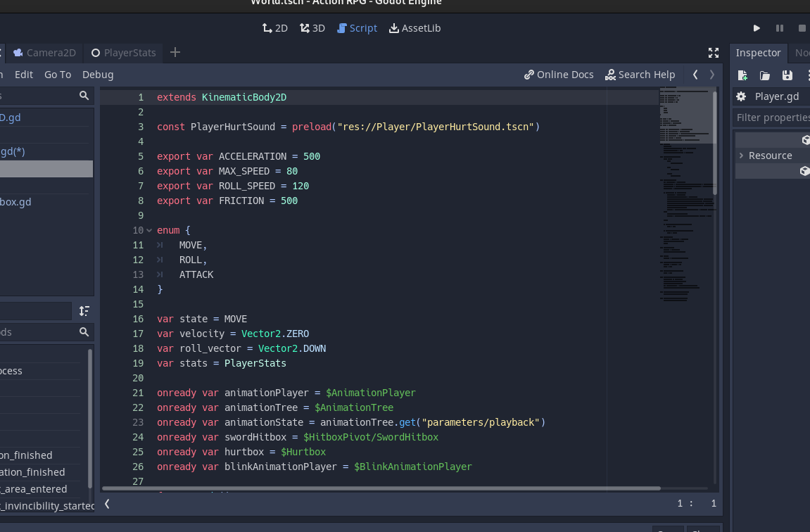Open the 2D workspace

[274, 28]
